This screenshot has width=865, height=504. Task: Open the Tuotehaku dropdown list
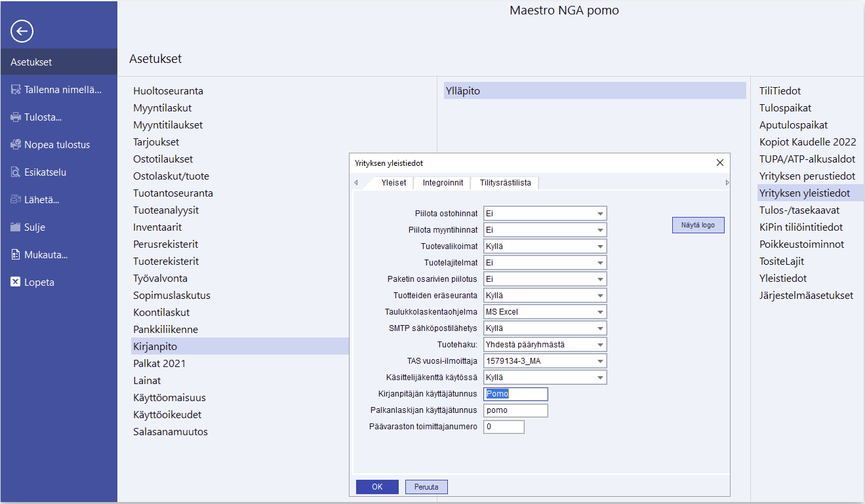pos(599,345)
